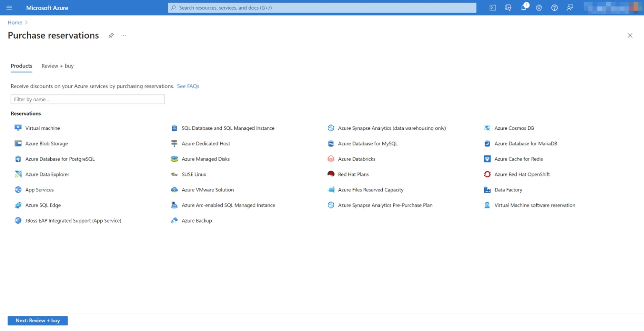The height and width of the screenshot is (331, 644).
Task: Click the Home breadcrumb link
Action: coord(15,22)
